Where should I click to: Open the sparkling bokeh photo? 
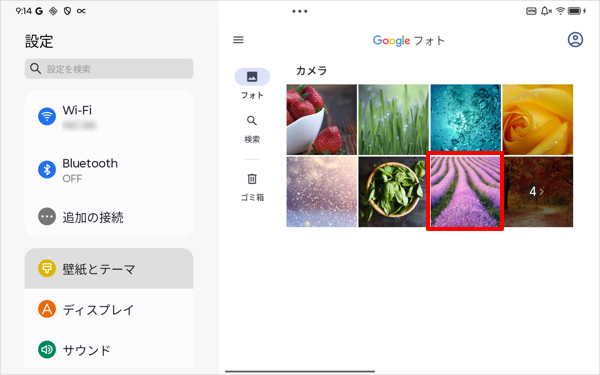pyautogui.click(x=321, y=192)
